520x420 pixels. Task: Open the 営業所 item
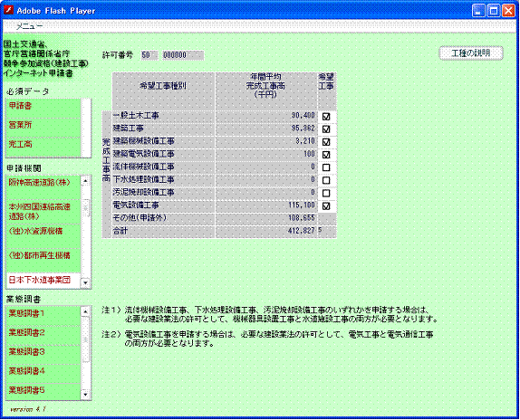43,128
